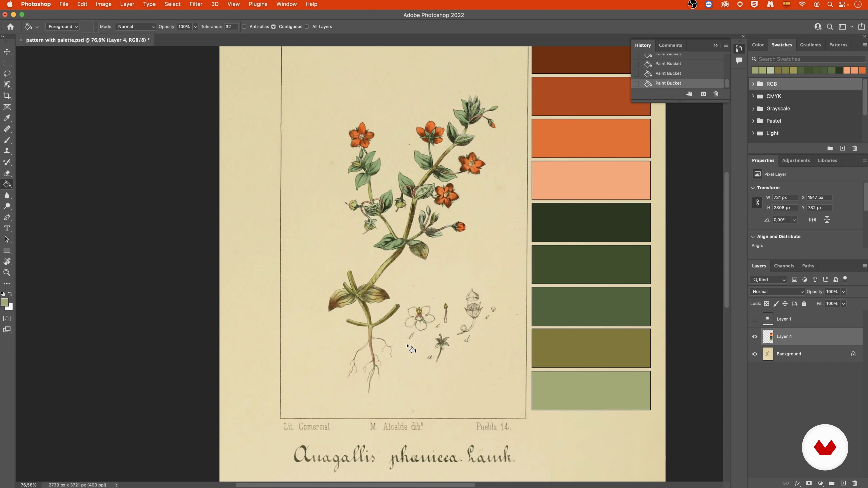
Task: Hide the Background layer
Action: click(x=755, y=354)
